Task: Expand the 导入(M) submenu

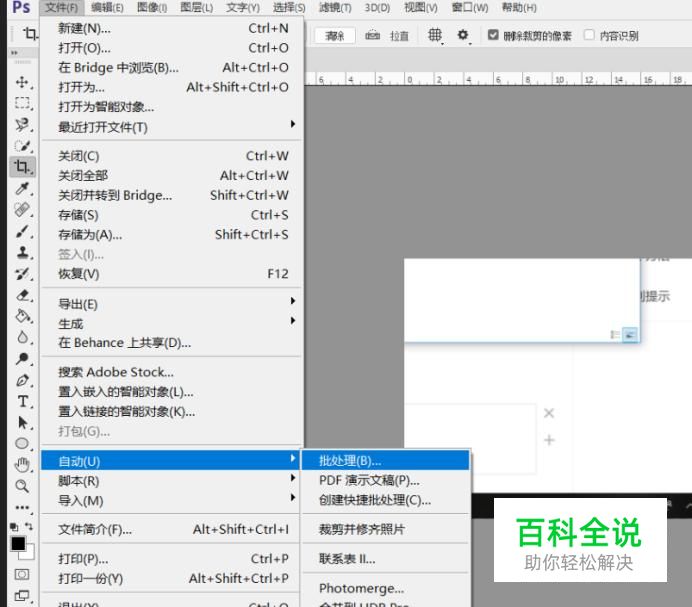Action: [172, 501]
